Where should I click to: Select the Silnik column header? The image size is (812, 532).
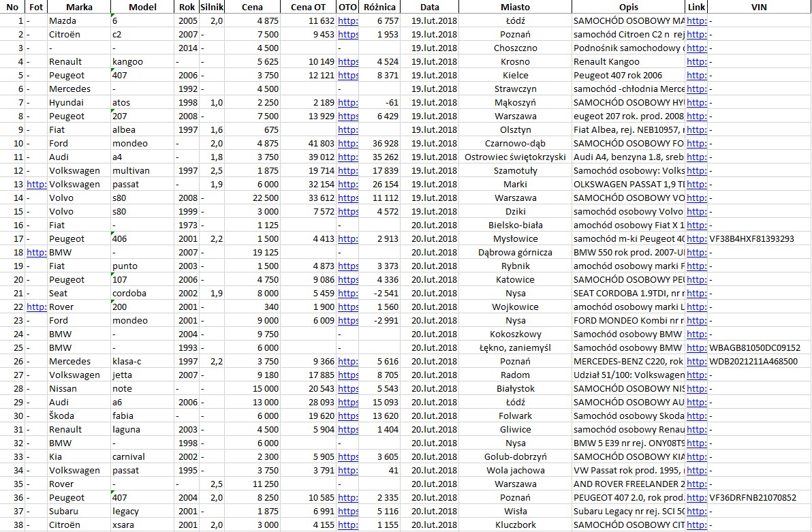(212, 7)
